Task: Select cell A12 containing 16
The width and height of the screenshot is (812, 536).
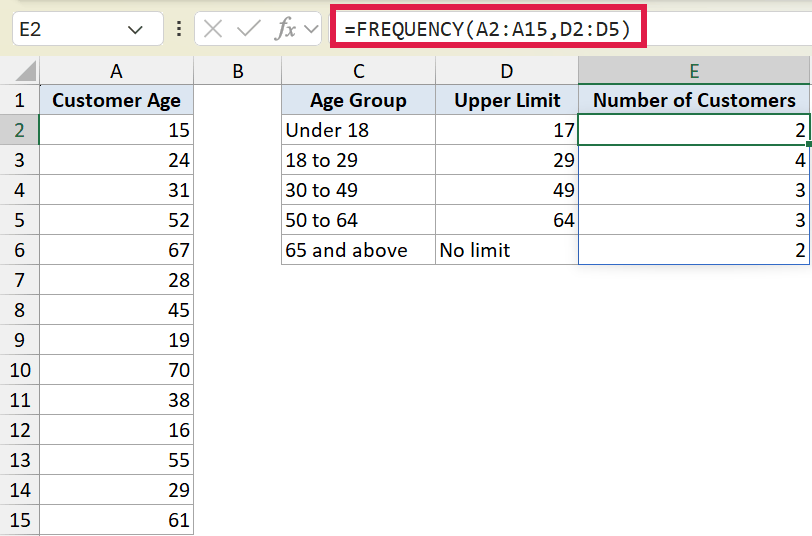Action: click(x=117, y=430)
